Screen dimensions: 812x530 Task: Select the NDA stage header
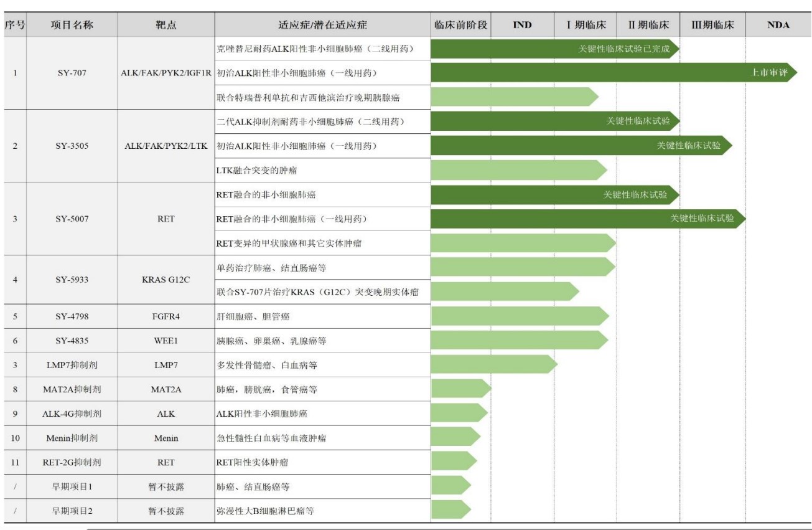click(778, 25)
